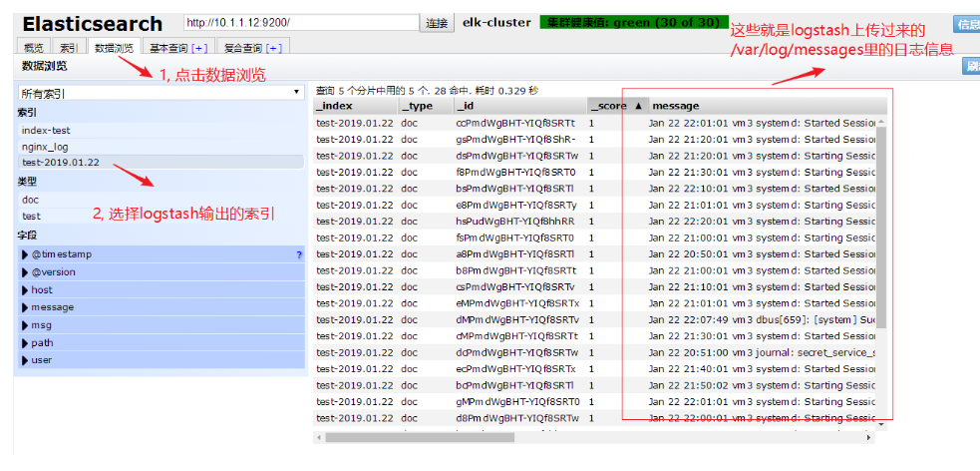Click the row with id d8PmdWgBHT-YIQf8SRTw
Screen dimensions: 980x471
(595, 418)
